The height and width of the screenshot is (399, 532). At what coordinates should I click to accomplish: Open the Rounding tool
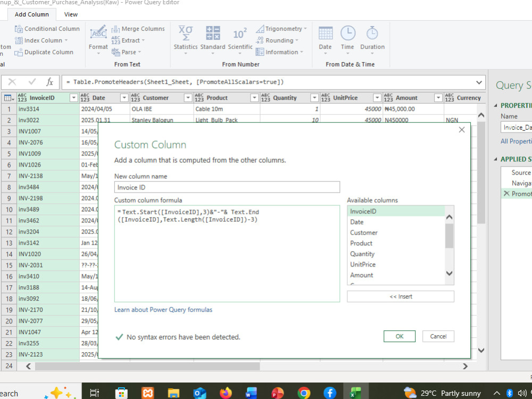click(x=277, y=40)
